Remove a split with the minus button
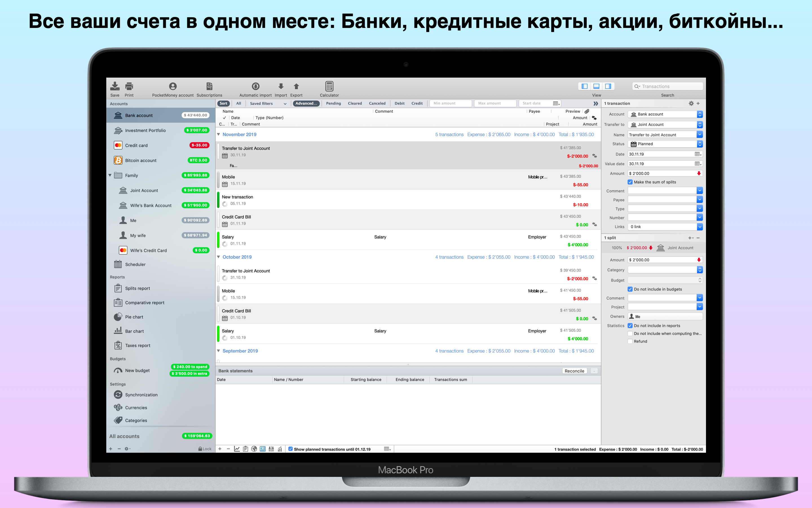The width and height of the screenshot is (812, 508). point(698,238)
